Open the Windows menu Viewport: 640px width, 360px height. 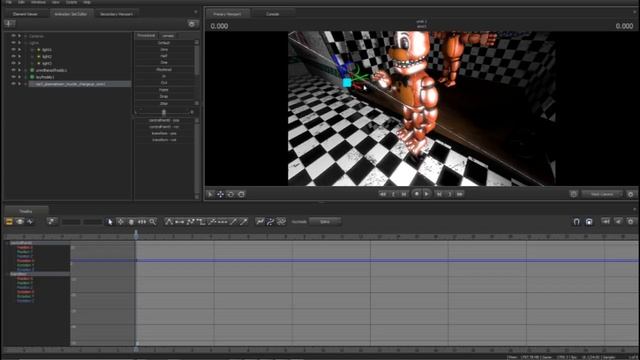(38, 2)
